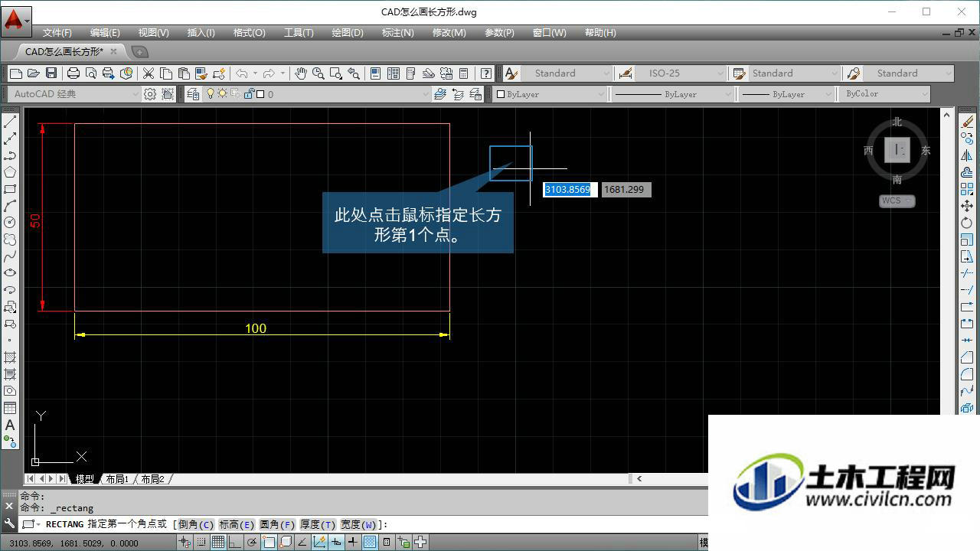The width and height of the screenshot is (980, 551).
Task: Select the Mirror modify tool
Action: click(968, 155)
